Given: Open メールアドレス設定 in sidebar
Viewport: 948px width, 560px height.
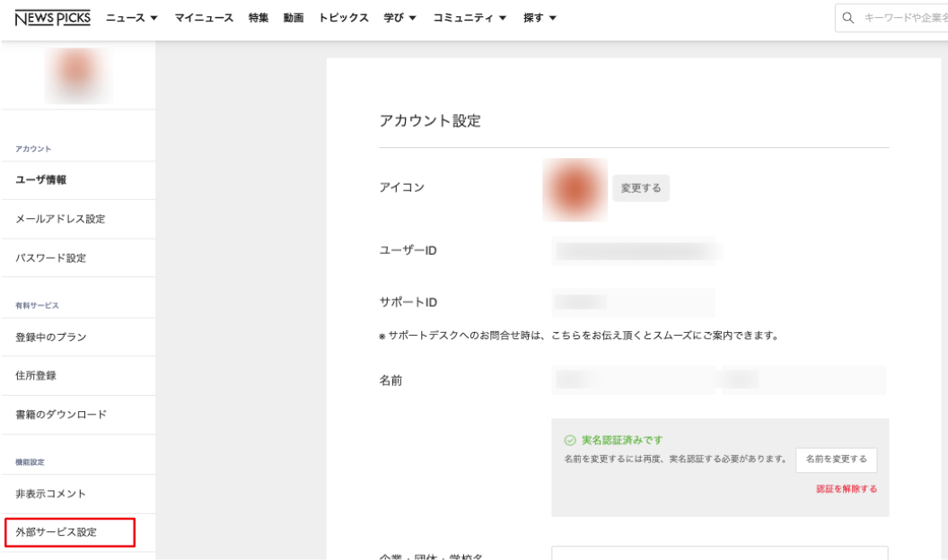Looking at the screenshot, I should click(60, 219).
